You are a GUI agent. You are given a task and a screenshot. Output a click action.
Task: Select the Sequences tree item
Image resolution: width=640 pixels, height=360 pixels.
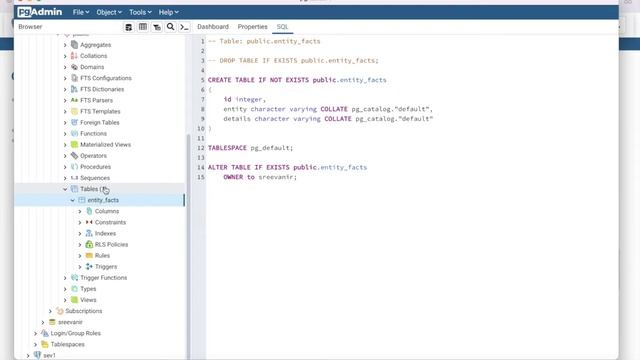(95, 178)
